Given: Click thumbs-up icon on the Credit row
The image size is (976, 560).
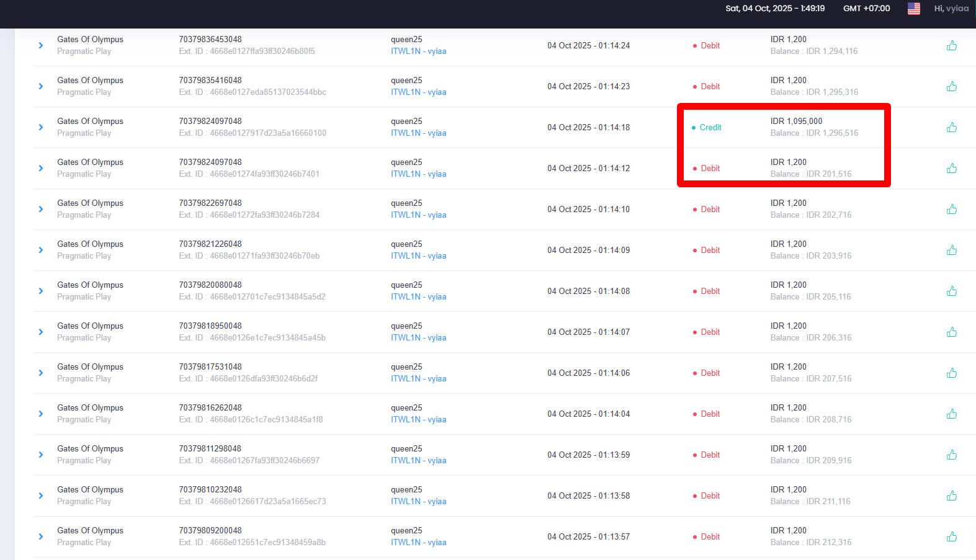Looking at the screenshot, I should 951,127.
